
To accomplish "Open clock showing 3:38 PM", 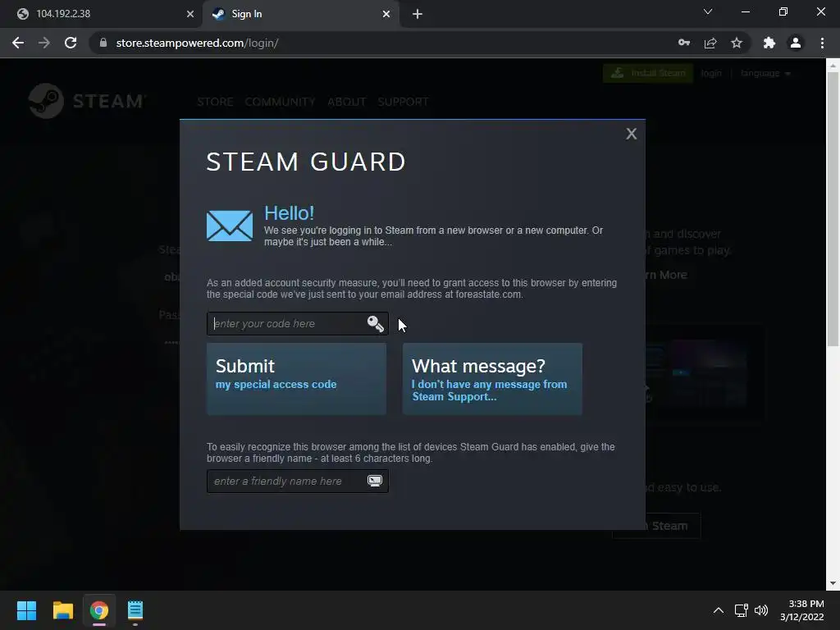I will tap(802, 610).
